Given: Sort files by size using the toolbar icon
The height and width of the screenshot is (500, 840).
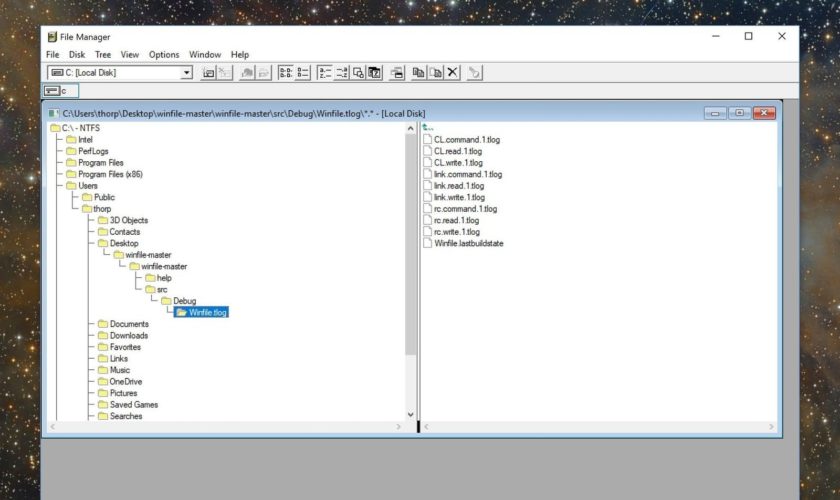Looking at the screenshot, I should coord(358,73).
